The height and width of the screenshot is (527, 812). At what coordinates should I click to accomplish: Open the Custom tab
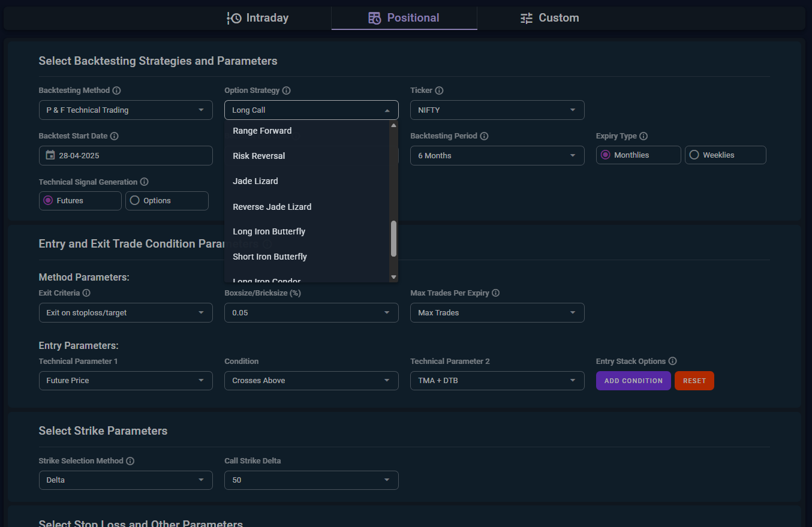549,18
